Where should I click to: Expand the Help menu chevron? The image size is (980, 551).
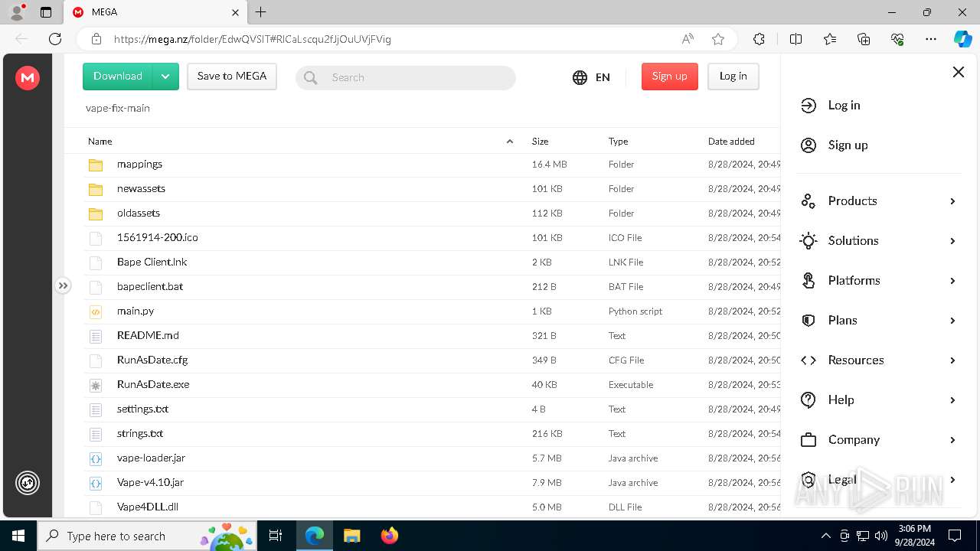952,400
